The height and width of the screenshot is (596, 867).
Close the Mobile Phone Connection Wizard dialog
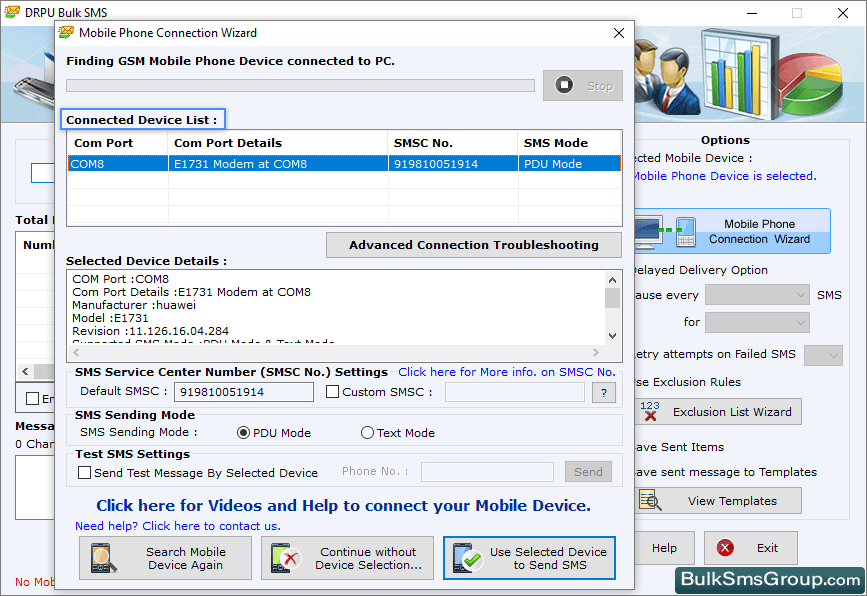[619, 33]
